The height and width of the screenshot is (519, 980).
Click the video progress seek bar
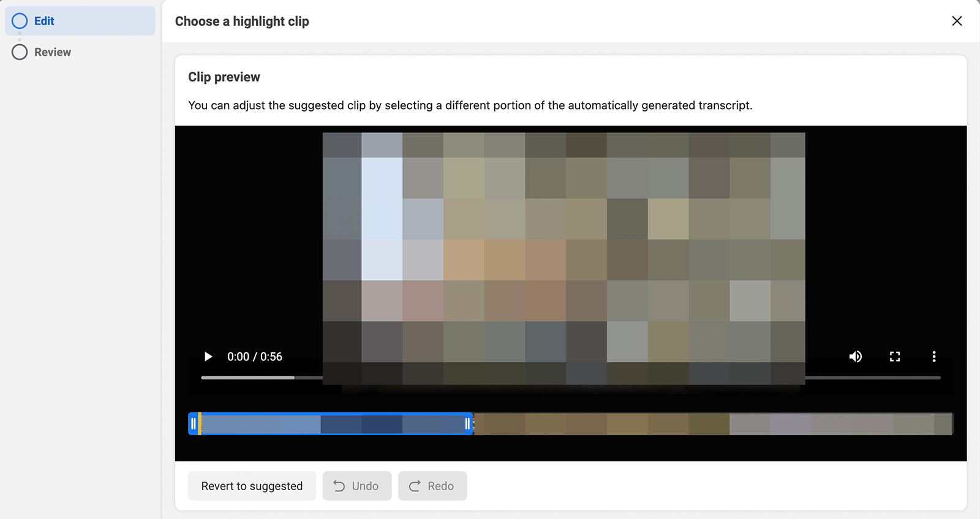(570, 378)
